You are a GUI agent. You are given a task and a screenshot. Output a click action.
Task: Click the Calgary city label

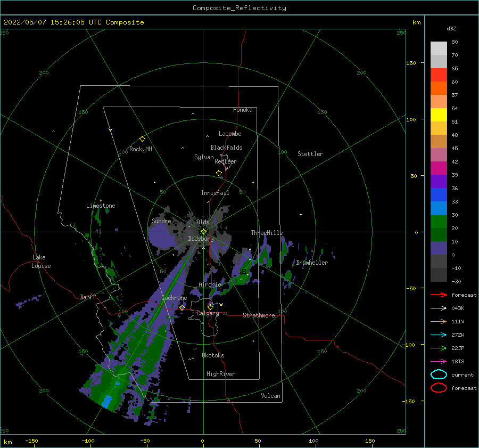(x=208, y=313)
